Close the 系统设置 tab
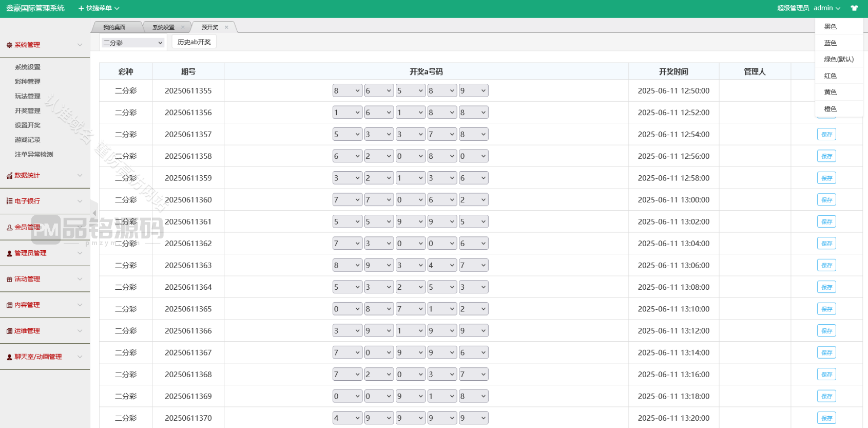 [x=183, y=27]
